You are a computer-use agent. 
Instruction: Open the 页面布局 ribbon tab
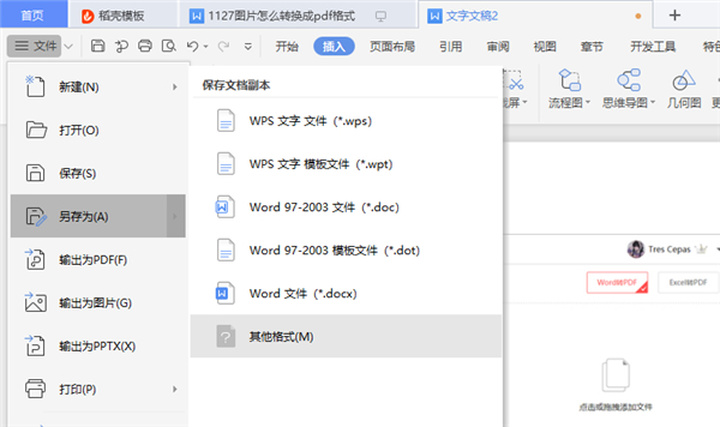tap(393, 46)
